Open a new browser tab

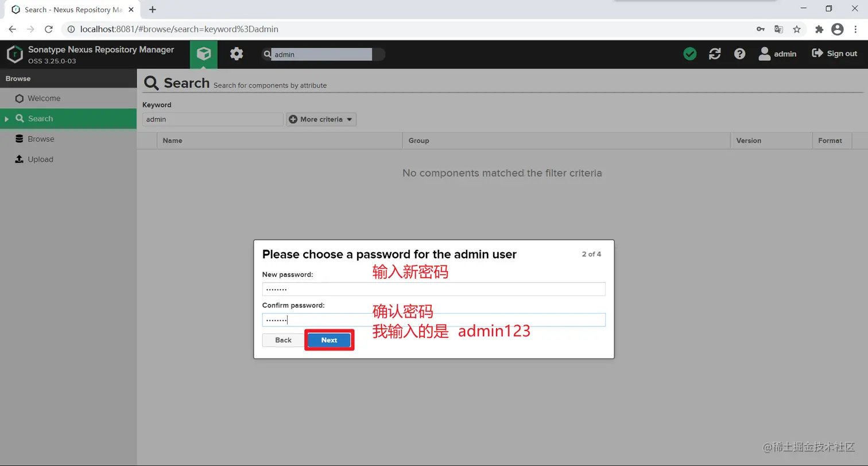coord(153,10)
